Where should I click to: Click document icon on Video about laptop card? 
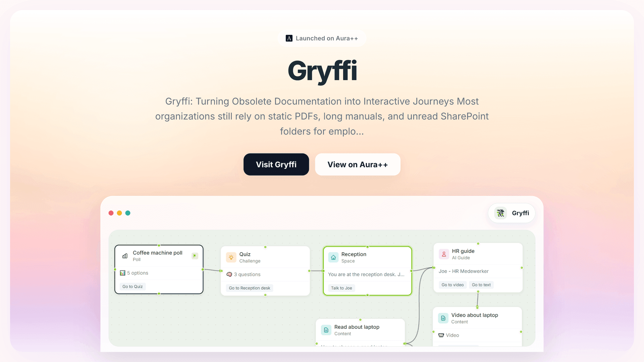click(x=443, y=318)
